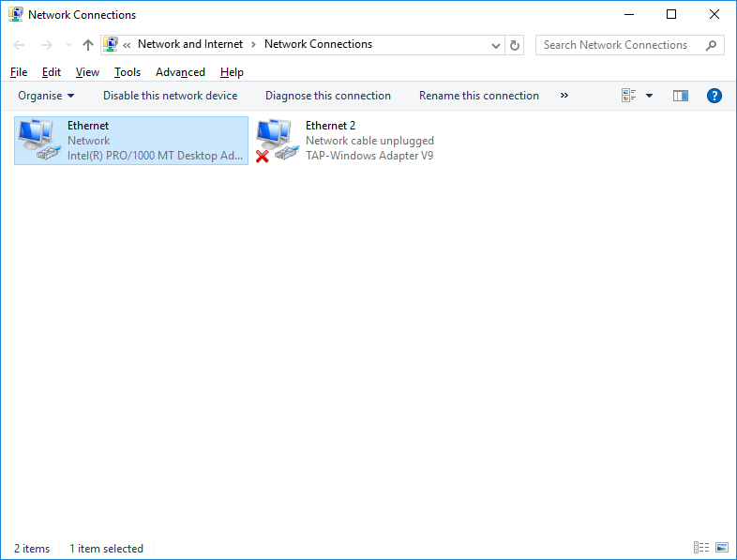737x560 pixels.
Task: Open the Advanced menu
Action: click(180, 72)
